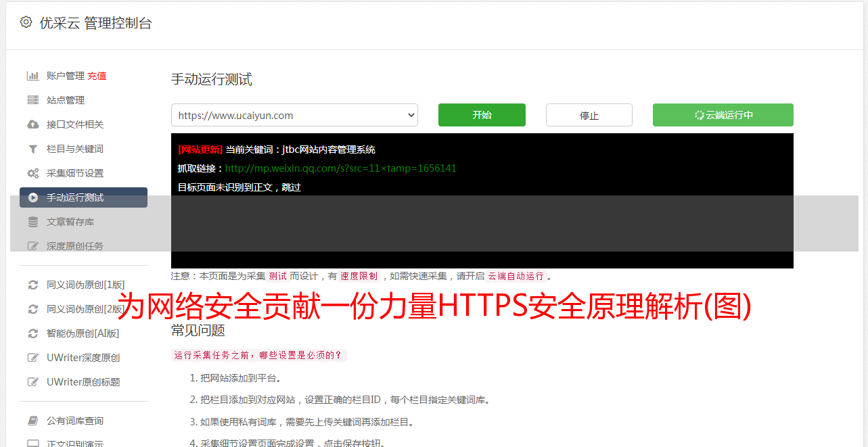The image size is (868, 447).
Task: Click the edit icon for UWriter原创标题
Action: coord(32,382)
